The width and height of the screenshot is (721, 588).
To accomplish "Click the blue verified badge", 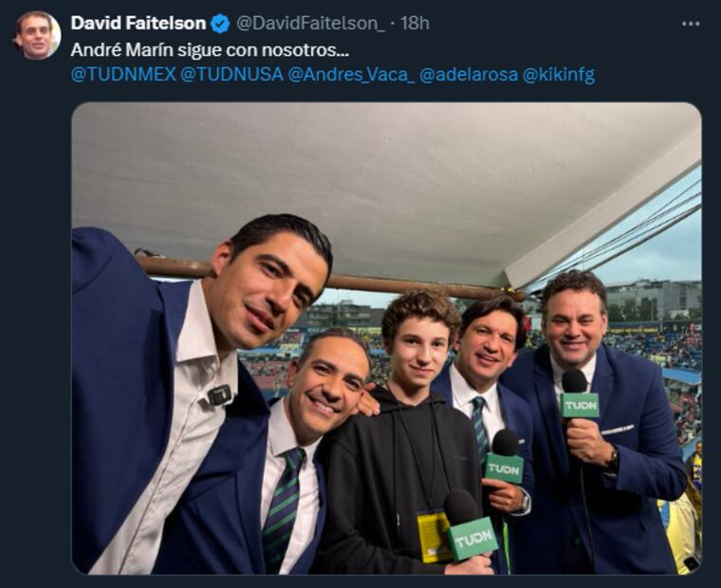I will 220,24.
